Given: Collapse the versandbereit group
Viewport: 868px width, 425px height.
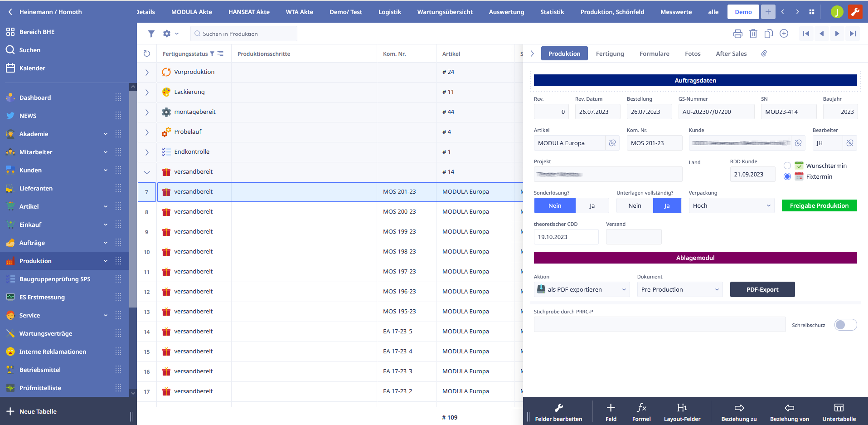Looking at the screenshot, I should coord(147,172).
